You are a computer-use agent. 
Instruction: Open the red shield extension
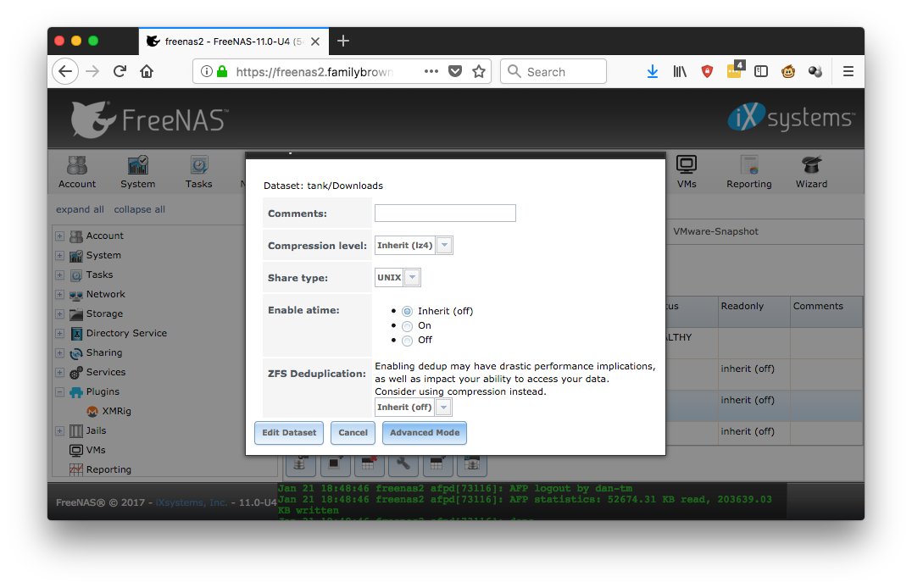707,71
